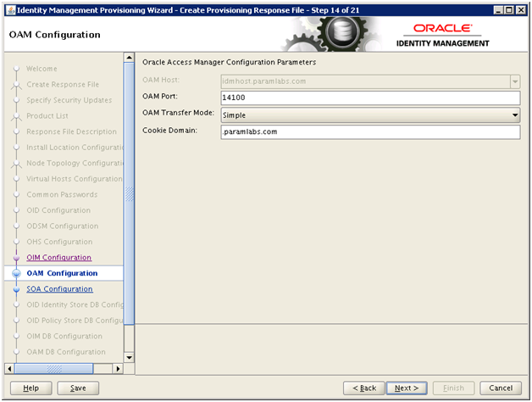Click the Java icon in the title bar
Screen dimensions: 532x402
(x=11, y=10)
